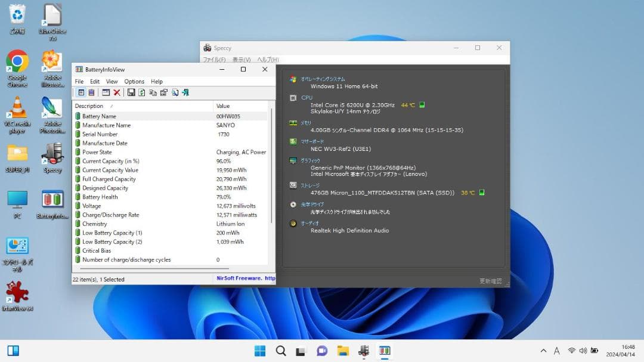Refresh battery data with the refresh icon

tap(141, 92)
